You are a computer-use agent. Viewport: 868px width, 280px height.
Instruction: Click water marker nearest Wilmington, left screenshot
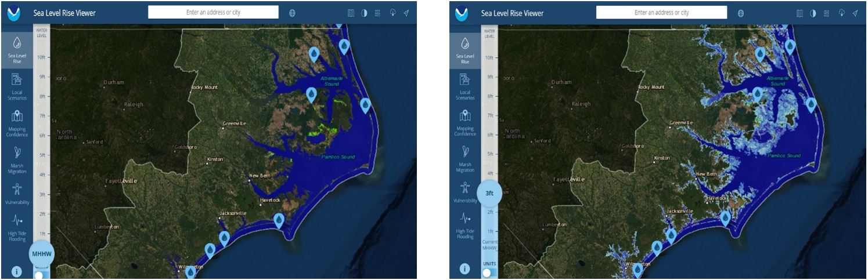tap(190, 272)
